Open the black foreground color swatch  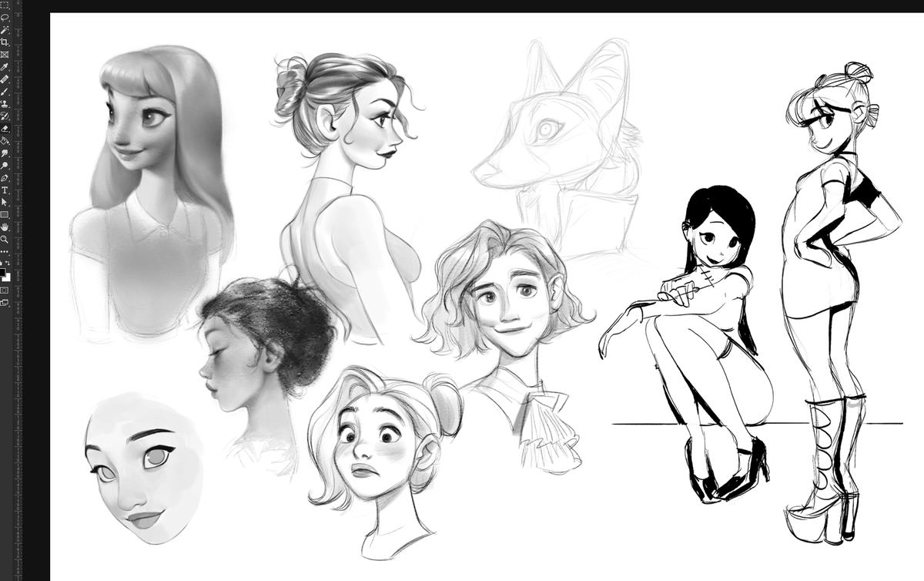[2, 272]
